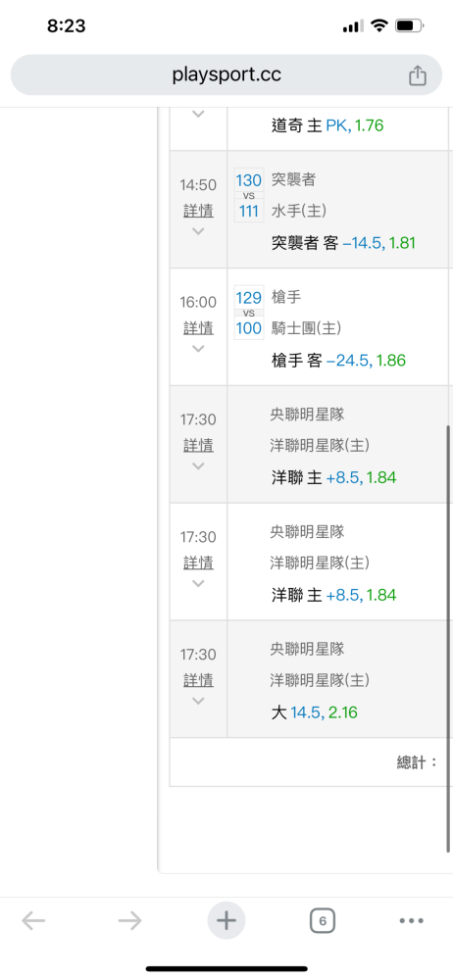The image size is (453, 980).
Task: Open 詳情 link for 14:50 game
Action: coord(198,211)
